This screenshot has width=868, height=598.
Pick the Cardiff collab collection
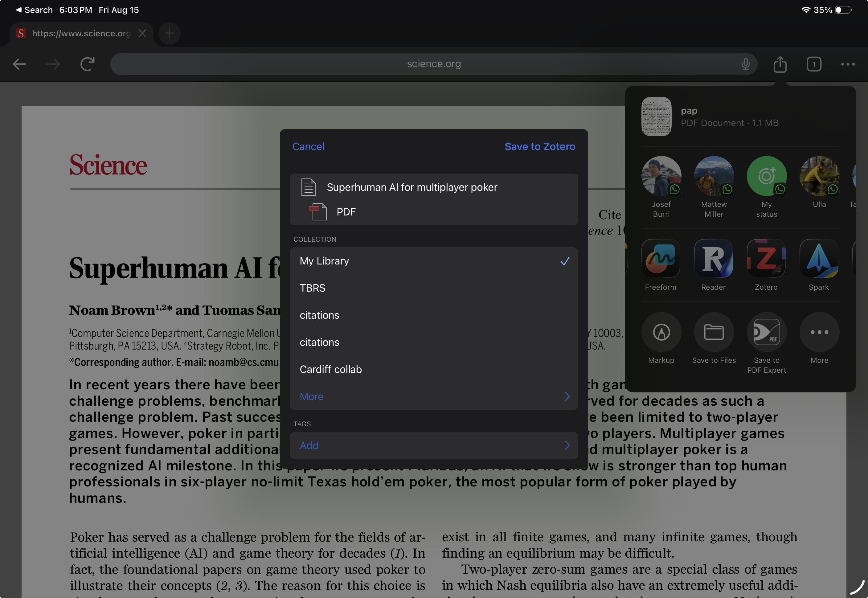[433, 370]
